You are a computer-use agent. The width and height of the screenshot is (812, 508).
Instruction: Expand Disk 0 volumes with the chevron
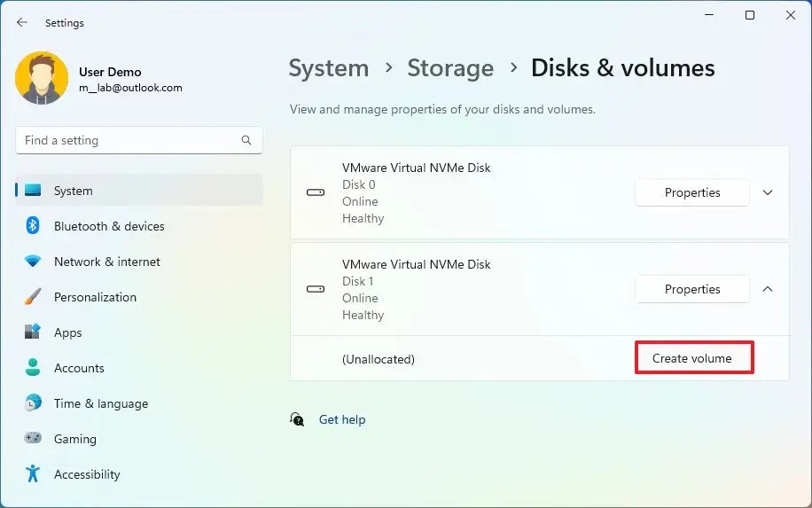[768, 192]
